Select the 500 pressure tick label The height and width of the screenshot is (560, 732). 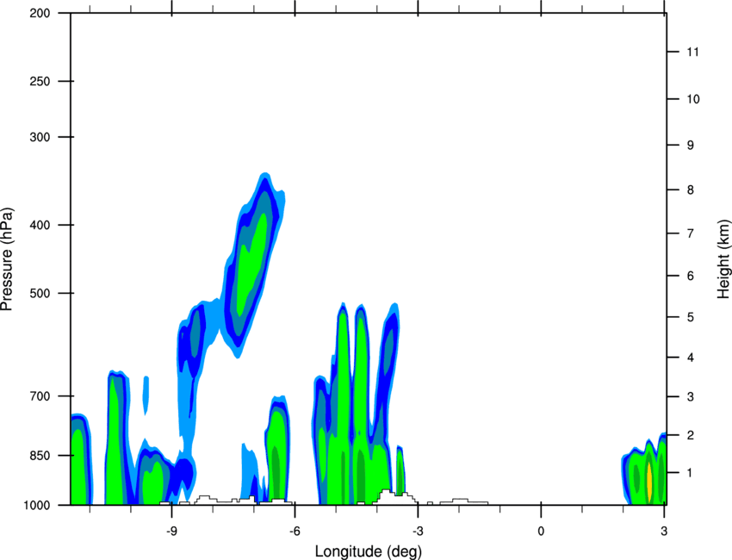40,293
